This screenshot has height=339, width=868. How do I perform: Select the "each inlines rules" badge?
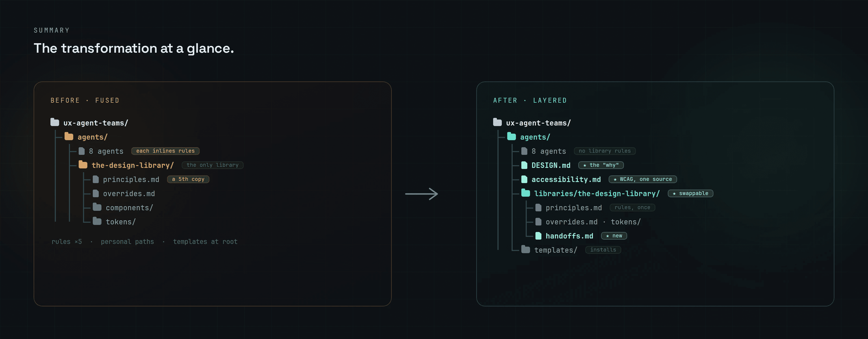click(x=165, y=151)
